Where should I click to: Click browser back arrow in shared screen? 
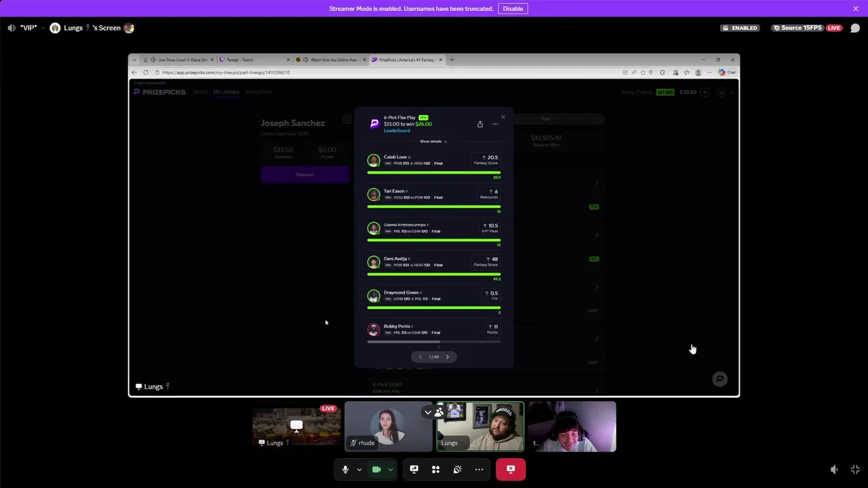click(x=134, y=73)
